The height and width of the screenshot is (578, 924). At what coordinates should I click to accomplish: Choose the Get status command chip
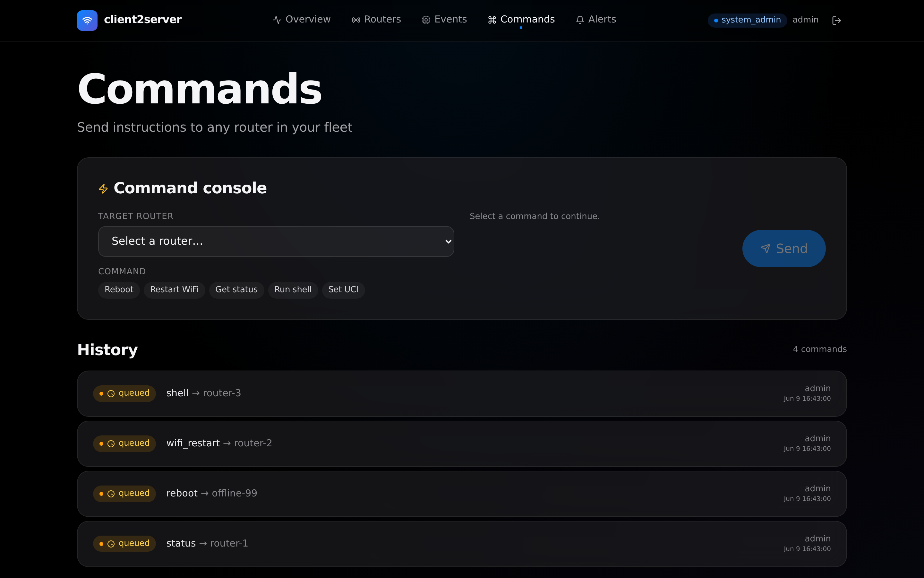[x=236, y=290]
